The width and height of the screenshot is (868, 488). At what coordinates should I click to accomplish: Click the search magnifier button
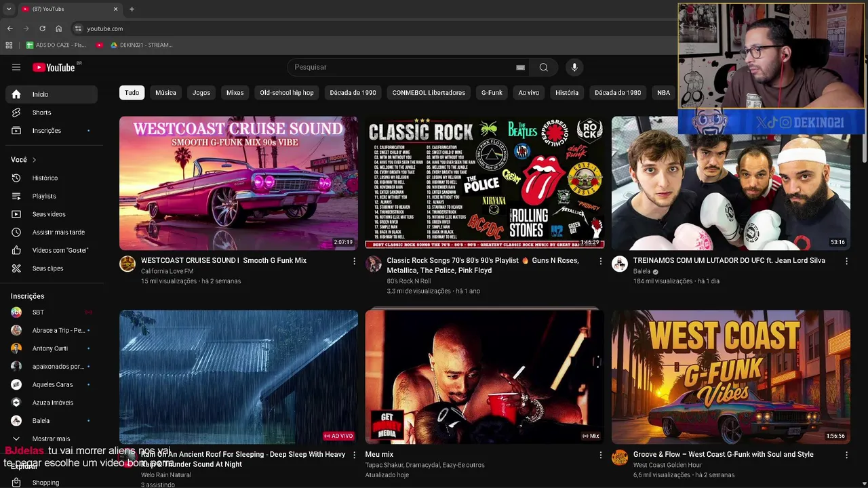coord(543,67)
